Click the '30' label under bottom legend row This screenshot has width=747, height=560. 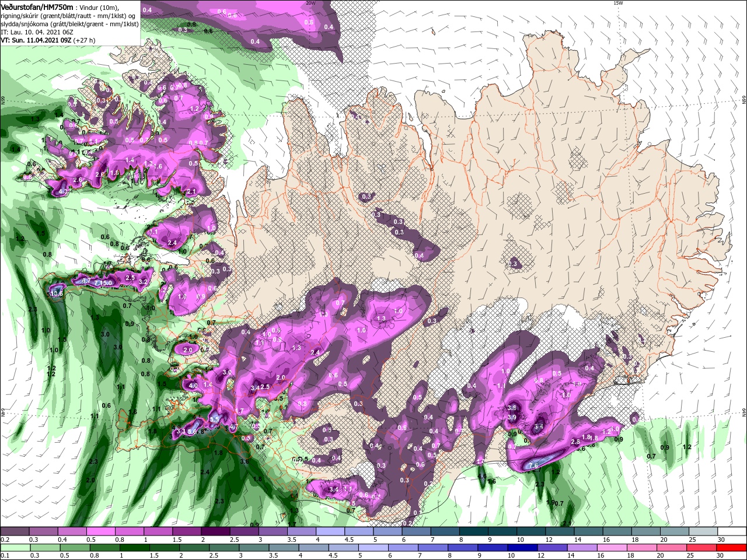(x=721, y=556)
